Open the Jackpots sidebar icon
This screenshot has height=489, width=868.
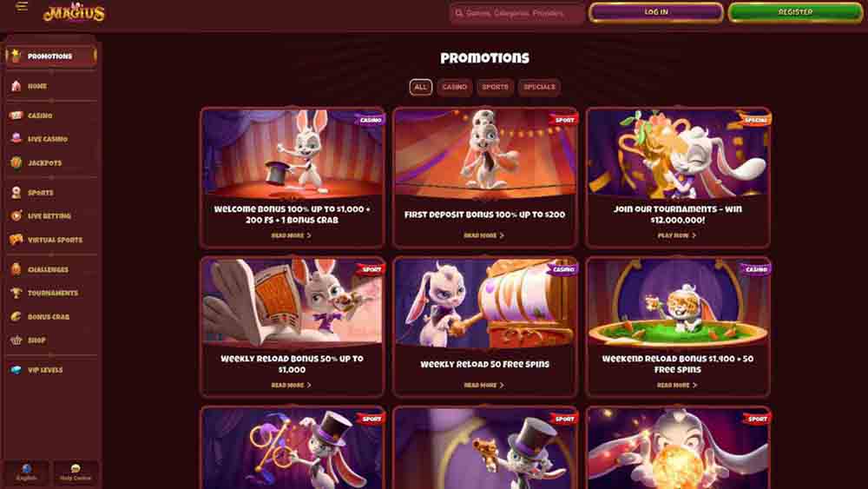tap(16, 162)
